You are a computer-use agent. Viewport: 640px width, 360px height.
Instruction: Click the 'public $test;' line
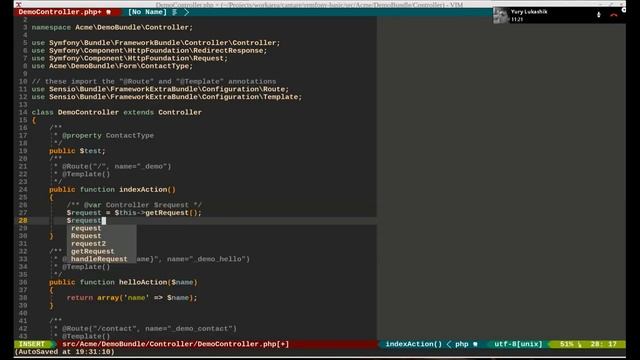point(77,151)
